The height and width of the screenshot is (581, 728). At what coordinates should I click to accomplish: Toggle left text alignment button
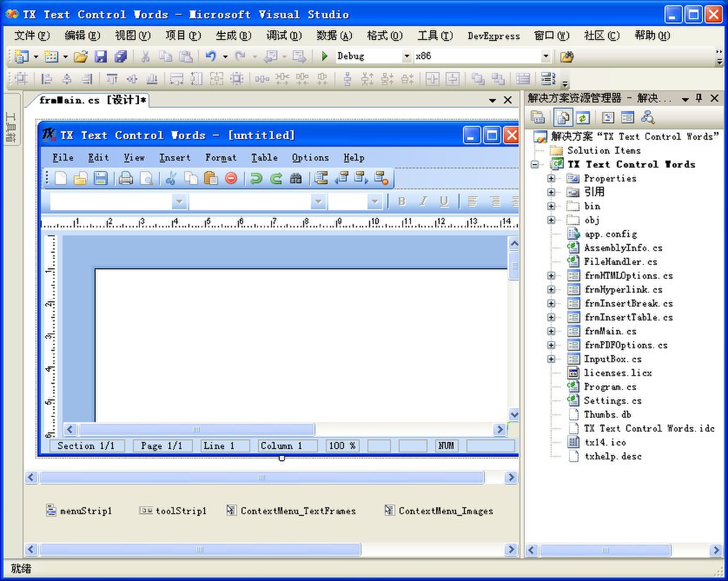click(x=473, y=201)
